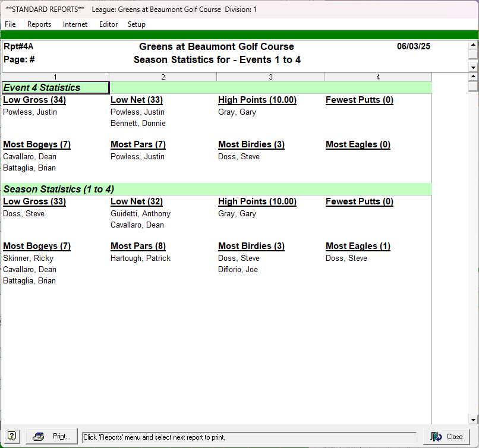This screenshot has height=448, width=479.
Task: Click the main grid scroll up arrow
Action: tap(473, 77)
